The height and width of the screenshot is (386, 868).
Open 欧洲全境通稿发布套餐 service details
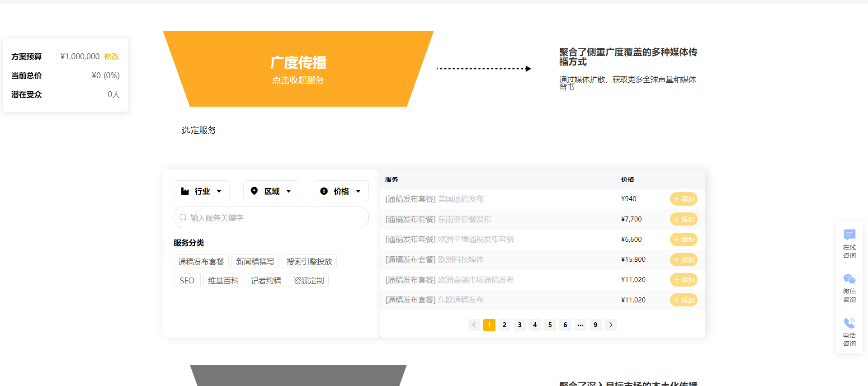pyautogui.click(x=450, y=240)
